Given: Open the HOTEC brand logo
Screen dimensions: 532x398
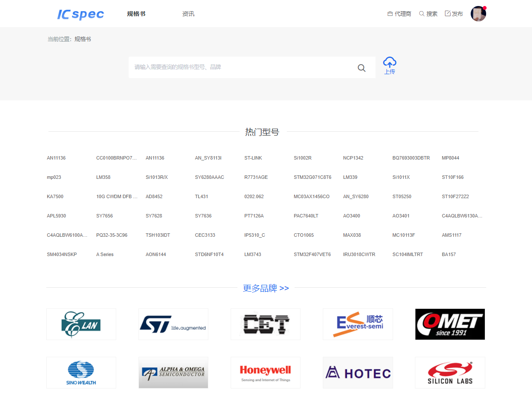Looking at the screenshot, I should [358, 373].
